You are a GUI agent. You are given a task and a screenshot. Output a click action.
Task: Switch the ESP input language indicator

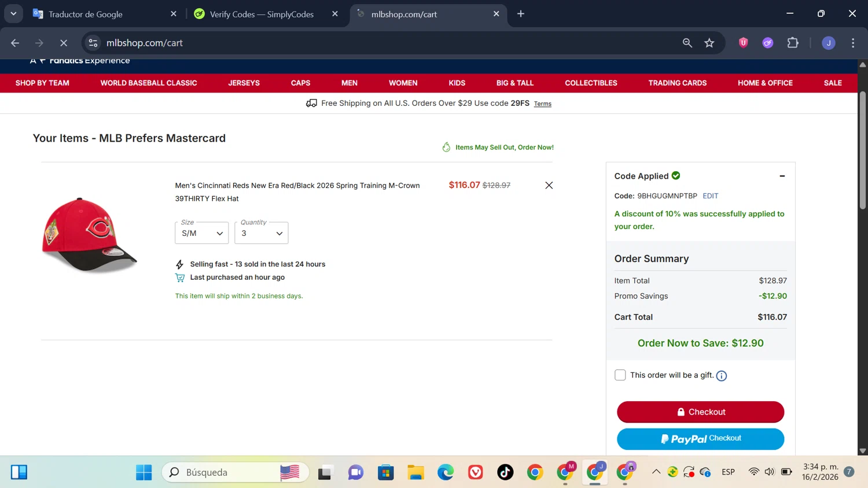tap(728, 472)
